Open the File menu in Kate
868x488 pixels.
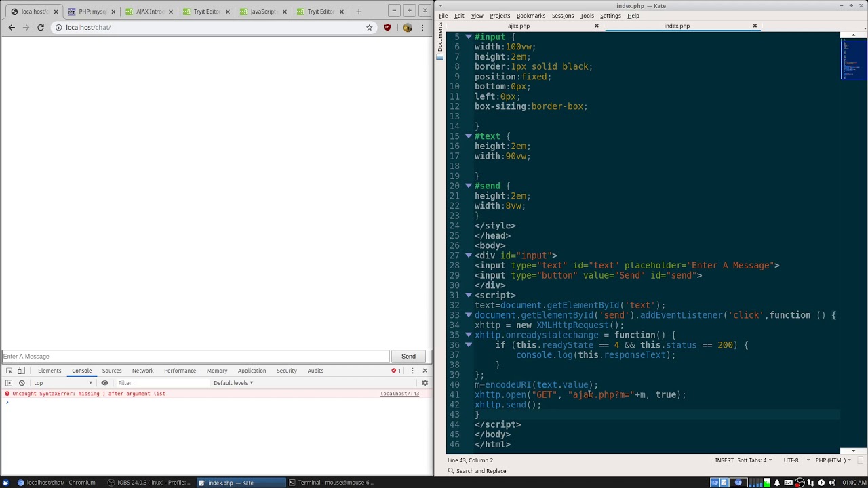pyautogui.click(x=443, y=16)
